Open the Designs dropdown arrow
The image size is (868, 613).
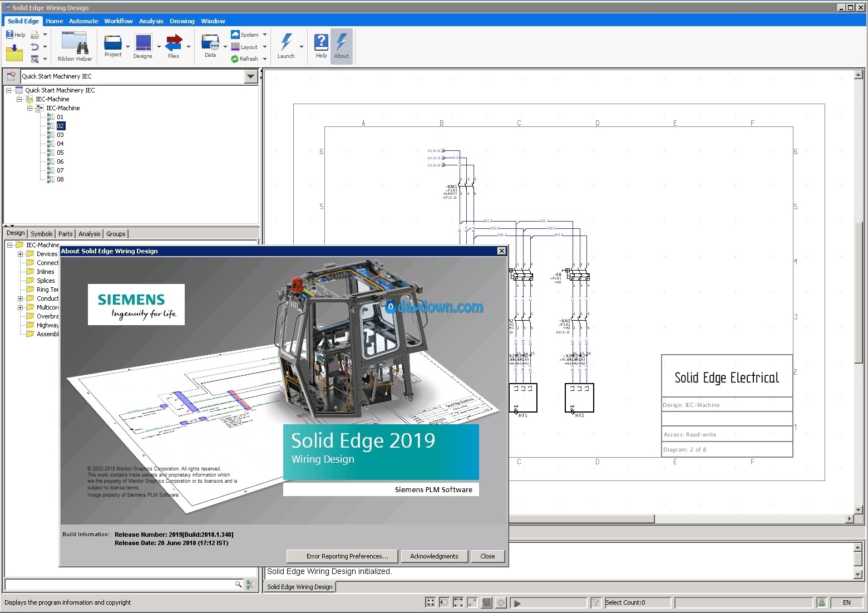click(159, 47)
